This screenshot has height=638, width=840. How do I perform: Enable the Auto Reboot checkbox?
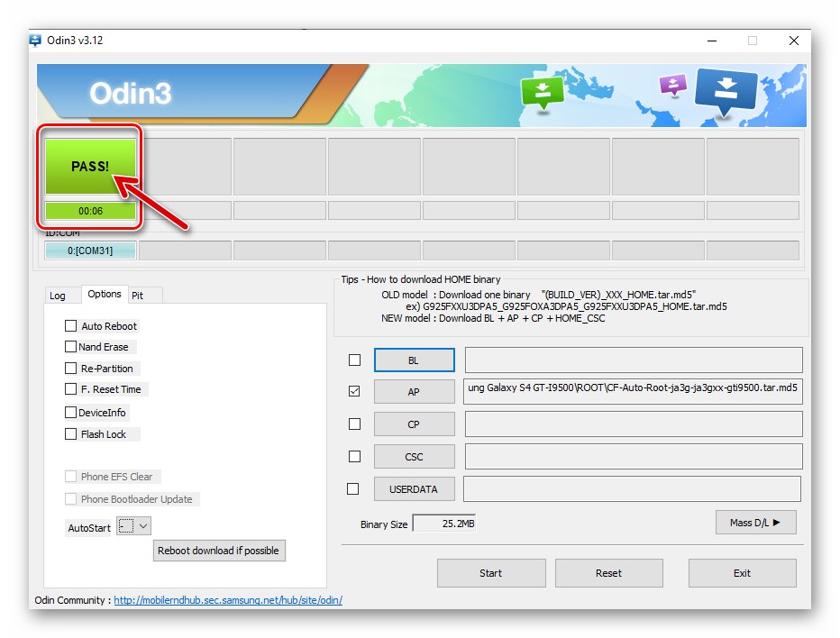pyautogui.click(x=70, y=325)
